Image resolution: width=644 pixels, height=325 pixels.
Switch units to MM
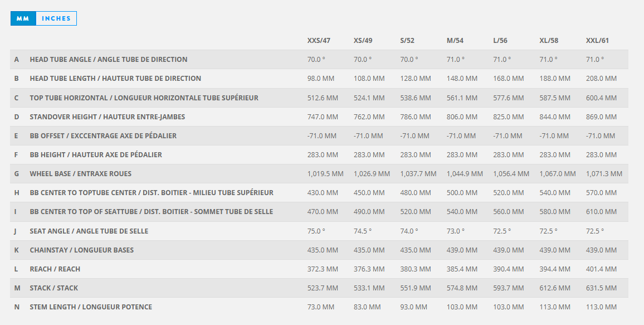click(x=23, y=18)
